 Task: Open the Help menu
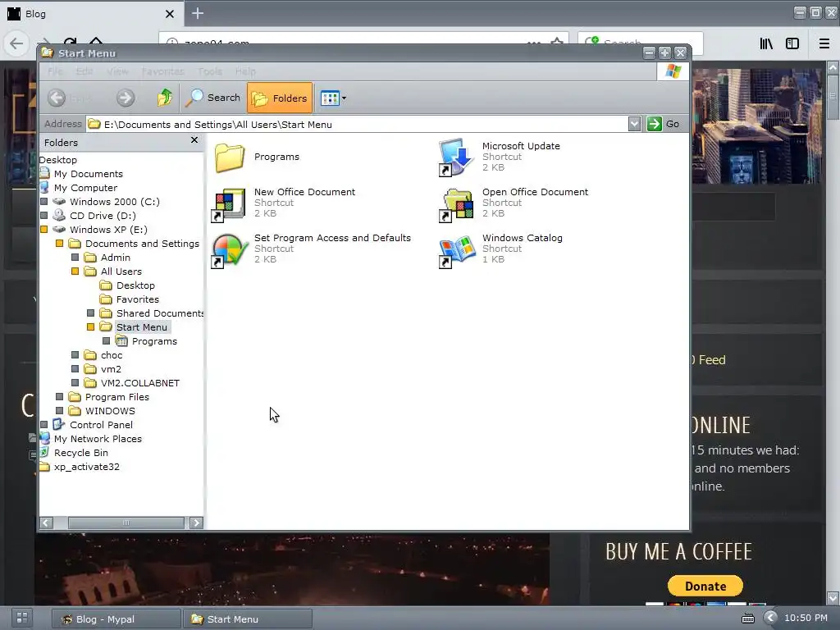[245, 71]
